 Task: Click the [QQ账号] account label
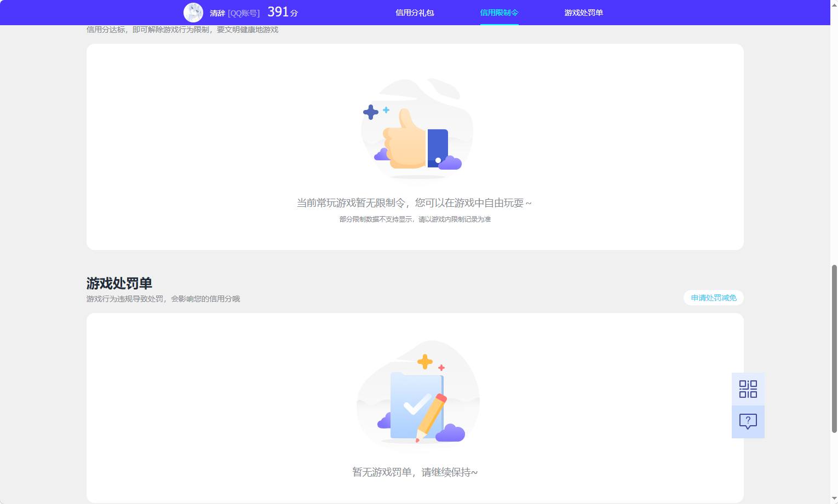tap(244, 13)
